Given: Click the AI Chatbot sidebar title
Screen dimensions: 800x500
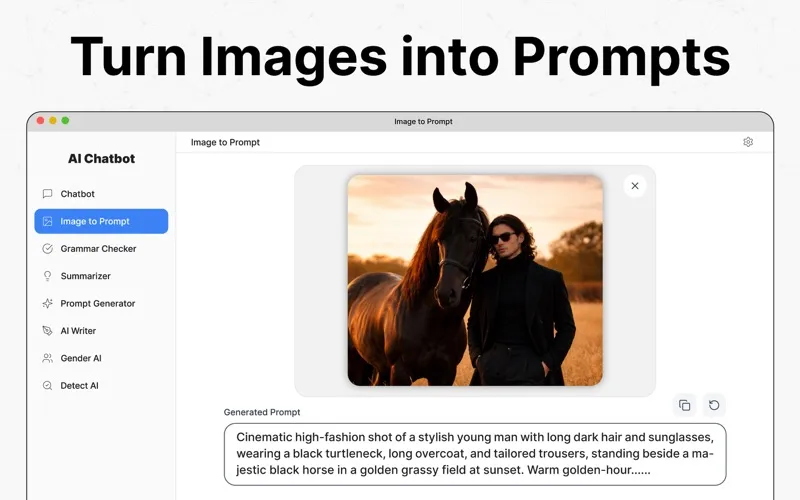Looking at the screenshot, I should tap(102, 159).
